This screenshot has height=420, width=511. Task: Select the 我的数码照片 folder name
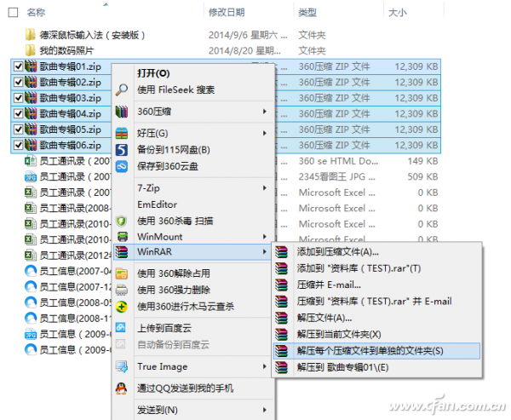point(66,50)
